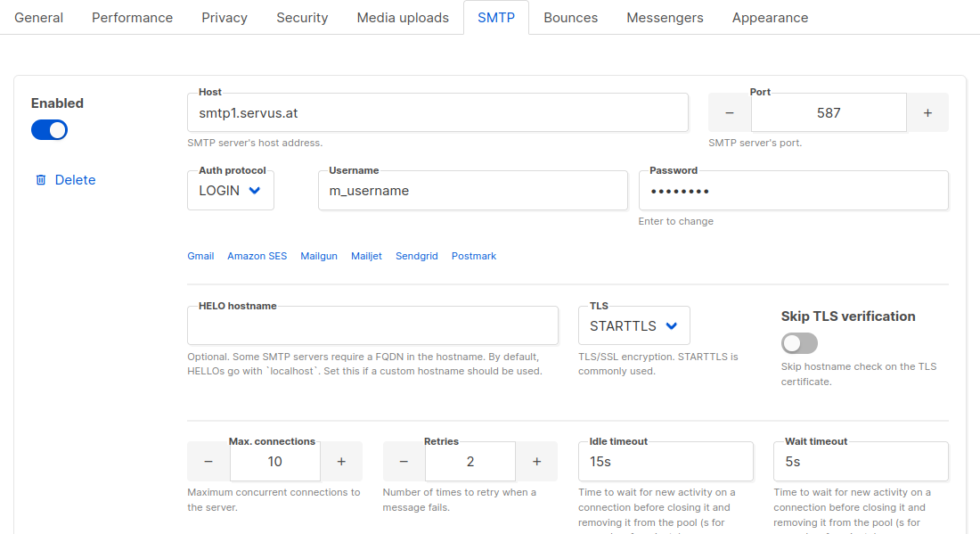
Task: Choose the Mailjet preset link
Action: [x=366, y=256]
